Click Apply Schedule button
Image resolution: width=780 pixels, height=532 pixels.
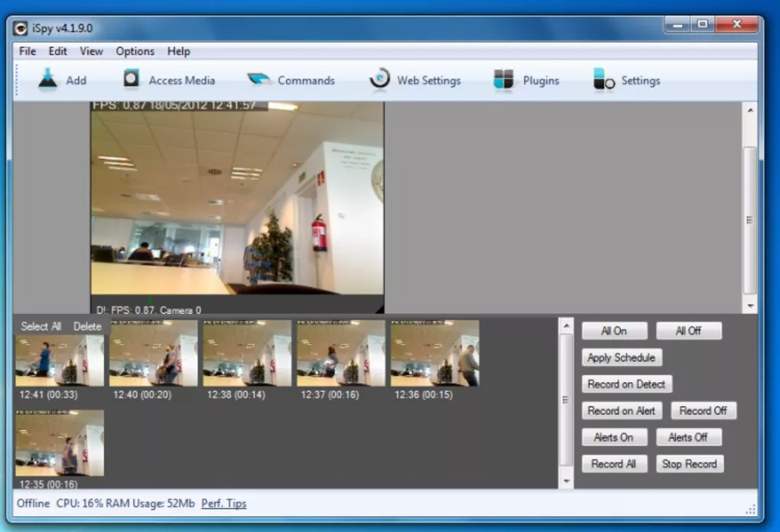point(621,358)
